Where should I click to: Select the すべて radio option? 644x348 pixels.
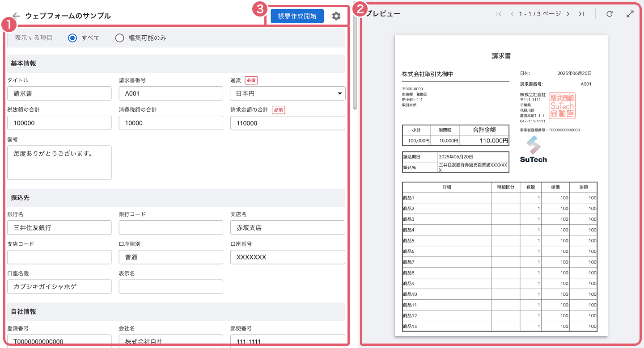click(72, 38)
